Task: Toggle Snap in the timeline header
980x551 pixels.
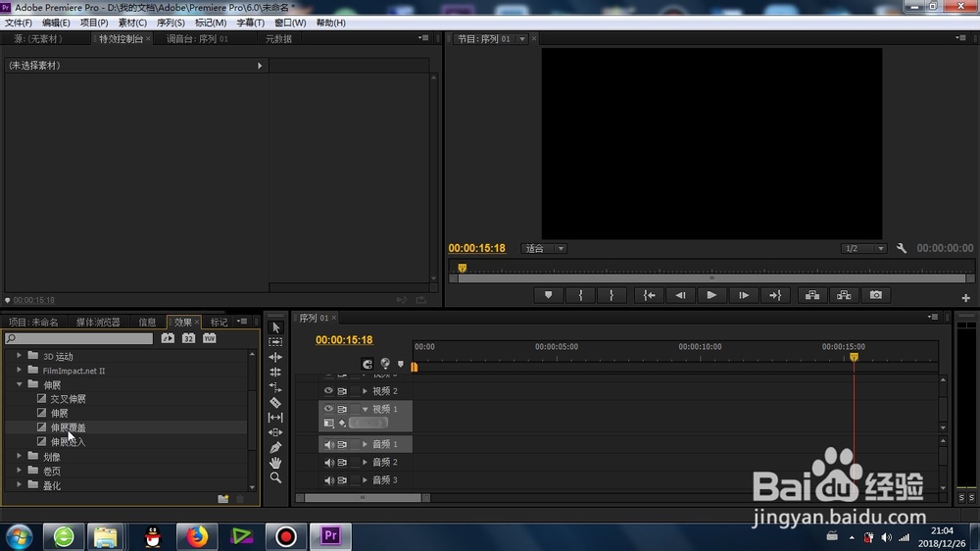Action: (x=367, y=364)
